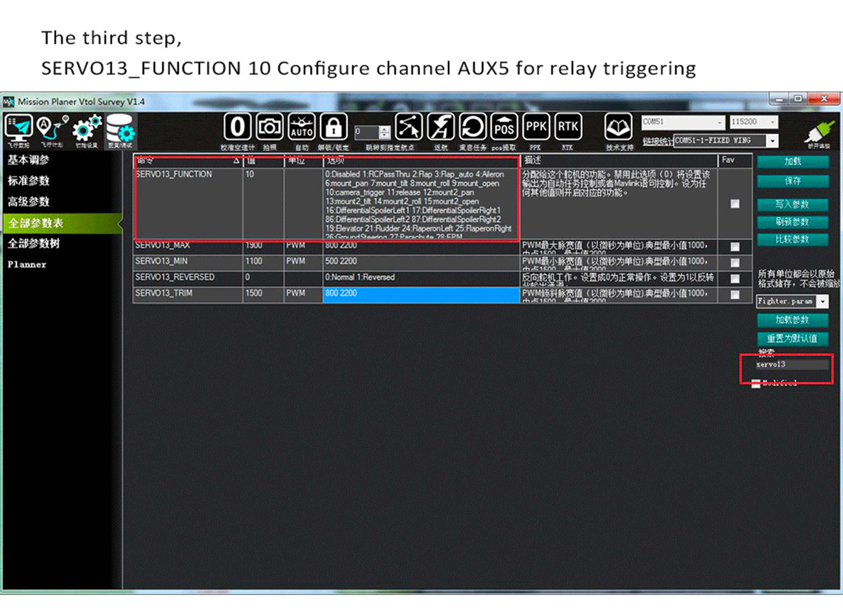
Task: Click the POS extraction icon
Action: click(x=504, y=127)
